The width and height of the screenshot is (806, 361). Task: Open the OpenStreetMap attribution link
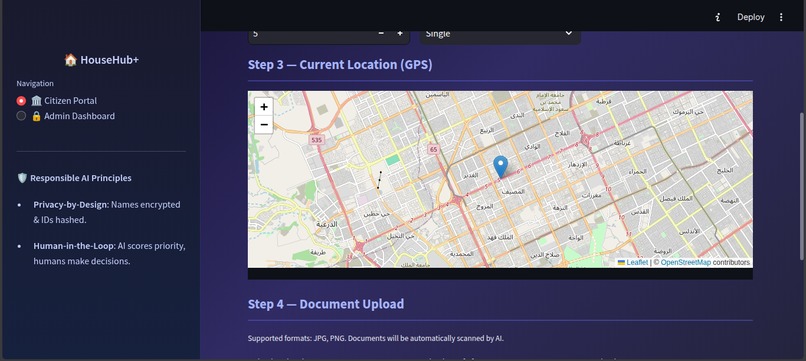pyautogui.click(x=686, y=263)
